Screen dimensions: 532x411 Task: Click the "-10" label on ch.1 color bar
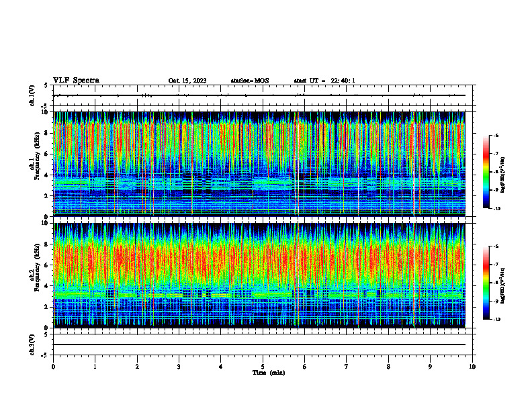click(x=496, y=209)
